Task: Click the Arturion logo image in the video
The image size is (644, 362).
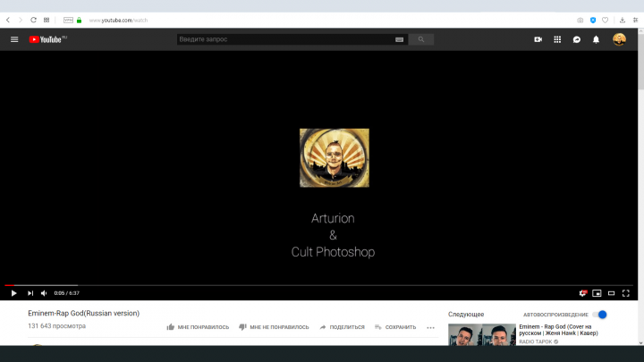Action: (x=335, y=158)
